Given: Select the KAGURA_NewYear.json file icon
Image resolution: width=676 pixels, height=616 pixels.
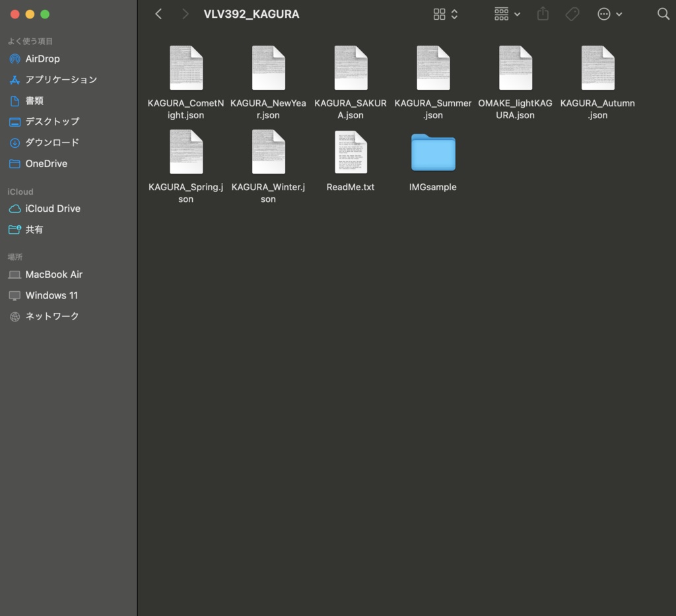Looking at the screenshot, I should pos(269,68).
